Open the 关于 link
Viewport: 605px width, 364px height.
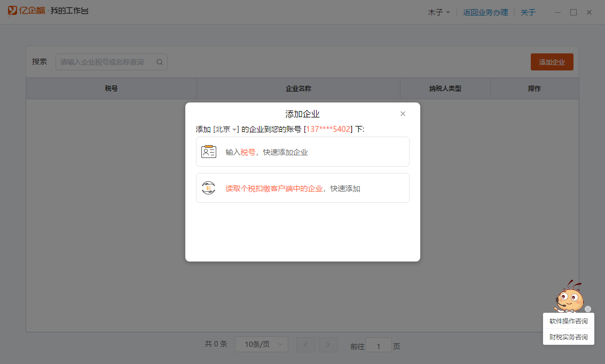pyautogui.click(x=528, y=12)
